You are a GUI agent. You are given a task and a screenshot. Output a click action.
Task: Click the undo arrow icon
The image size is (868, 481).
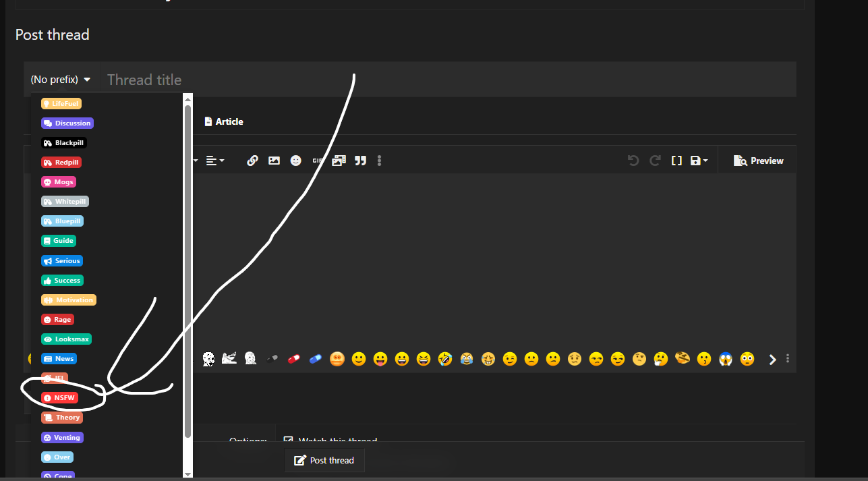(x=633, y=161)
